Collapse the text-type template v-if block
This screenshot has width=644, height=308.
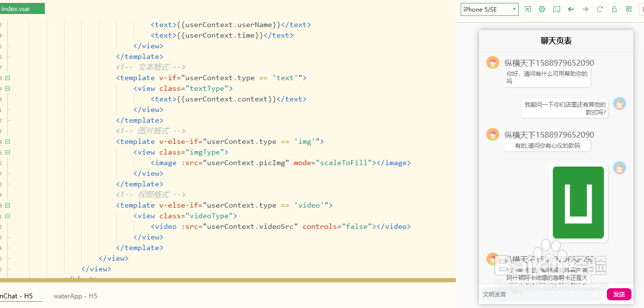8,78
